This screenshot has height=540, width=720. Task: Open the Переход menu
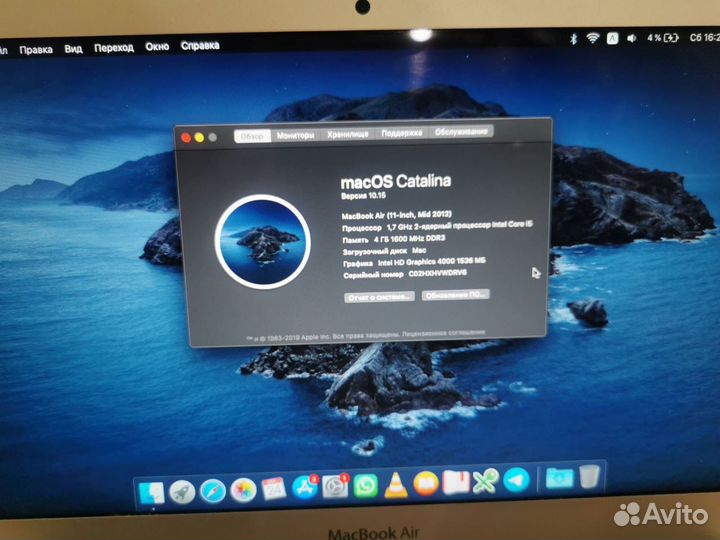[114, 47]
